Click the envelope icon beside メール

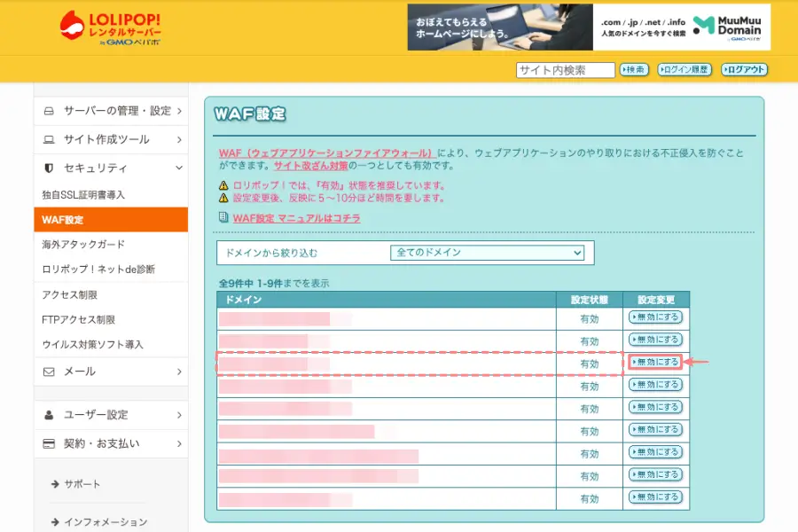point(49,371)
